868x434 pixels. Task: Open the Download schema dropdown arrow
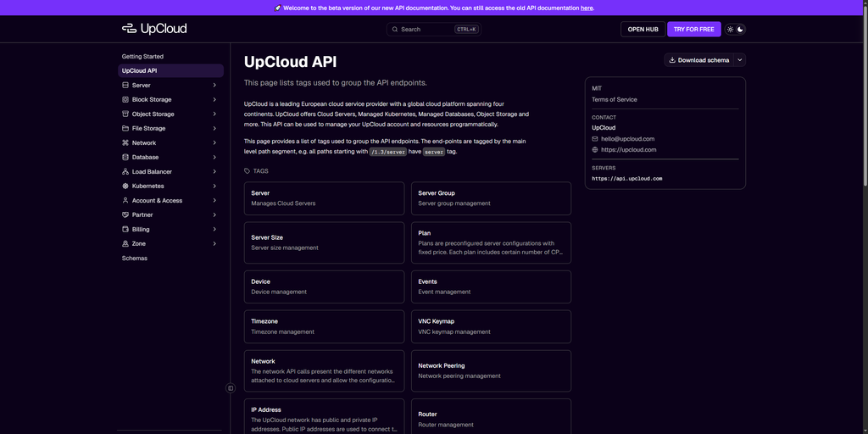click(x=740, y=60)
